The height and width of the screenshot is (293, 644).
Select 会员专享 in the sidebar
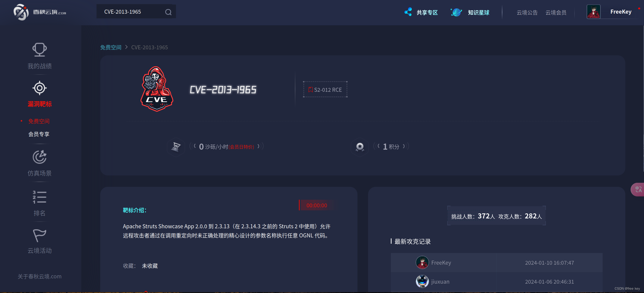click(39, 134)
